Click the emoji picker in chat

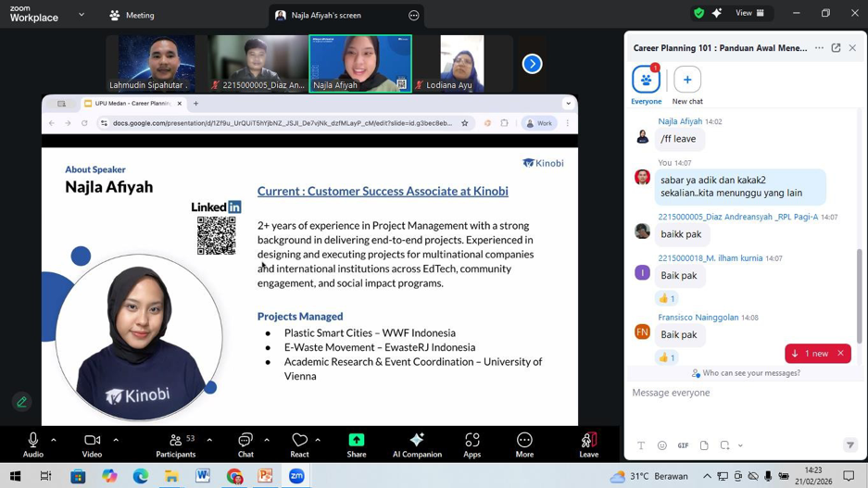661,445
